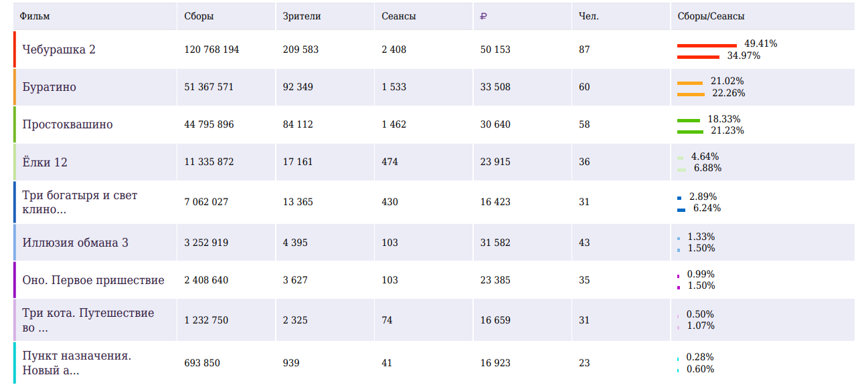Screen dimensions: 868x387
Task: Click the ruble symbol column header
Action: pos(484,17)
